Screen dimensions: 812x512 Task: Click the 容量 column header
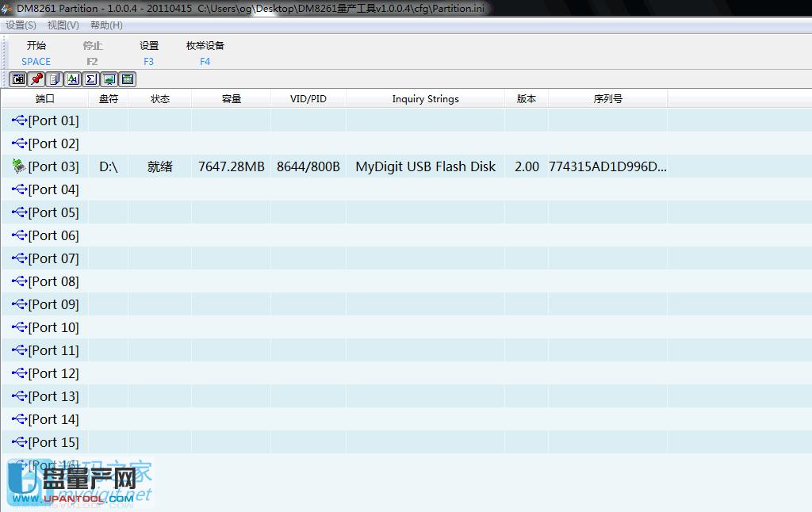point(231,99)
